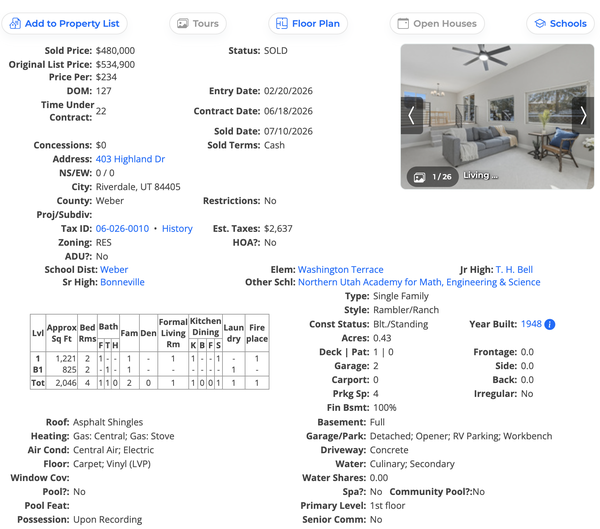This screenshot has width=600, height=529.
Task: Click Add to Property List button
Action: [64, 23]
